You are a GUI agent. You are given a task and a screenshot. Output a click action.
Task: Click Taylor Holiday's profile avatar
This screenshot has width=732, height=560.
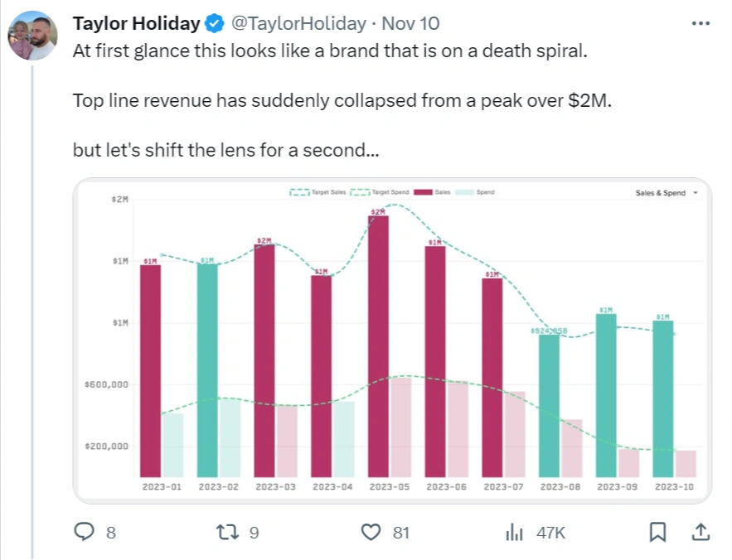[x=32, y=36]
